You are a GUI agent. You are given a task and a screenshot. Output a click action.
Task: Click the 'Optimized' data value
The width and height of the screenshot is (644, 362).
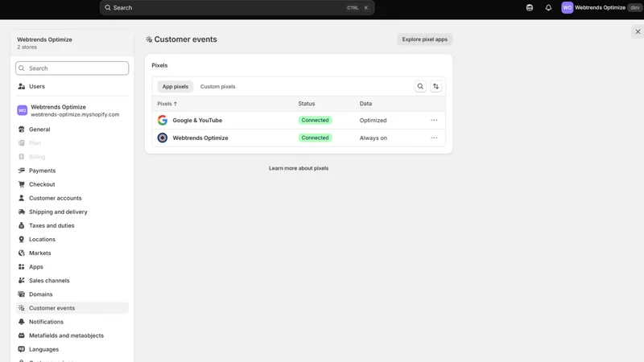373,120
